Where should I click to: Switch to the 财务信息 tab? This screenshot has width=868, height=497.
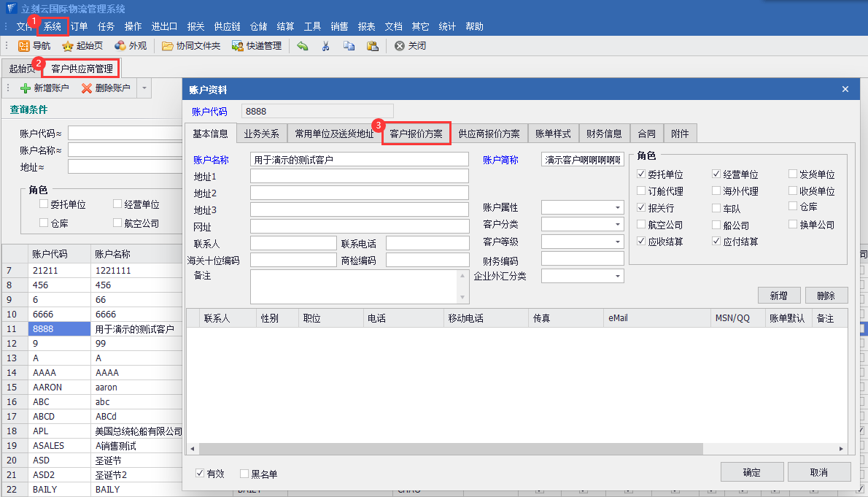(x=604, y=134)
